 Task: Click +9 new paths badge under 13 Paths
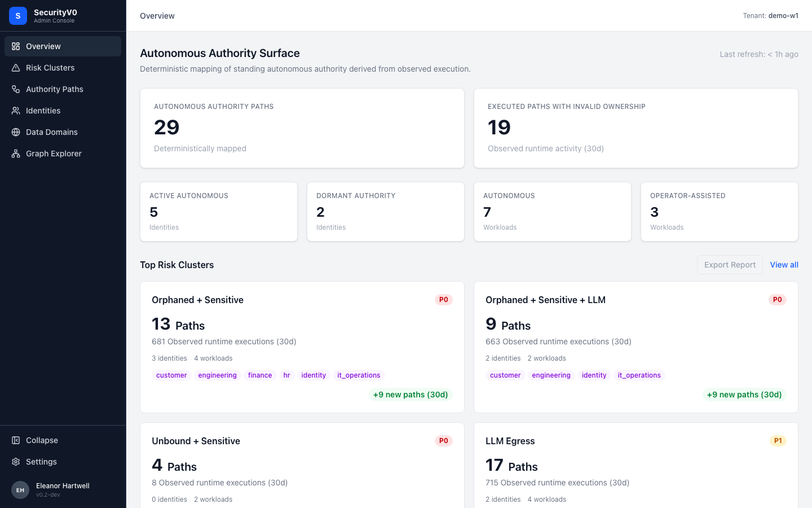411,395
